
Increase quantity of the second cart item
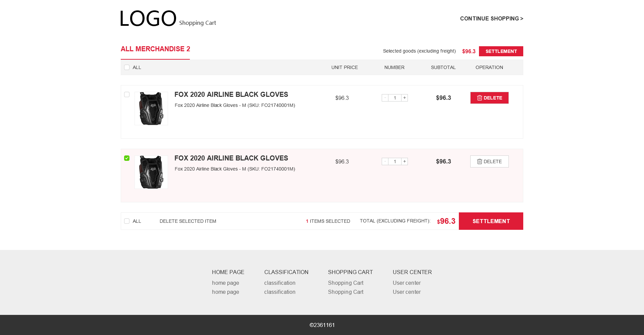point(405,161)
